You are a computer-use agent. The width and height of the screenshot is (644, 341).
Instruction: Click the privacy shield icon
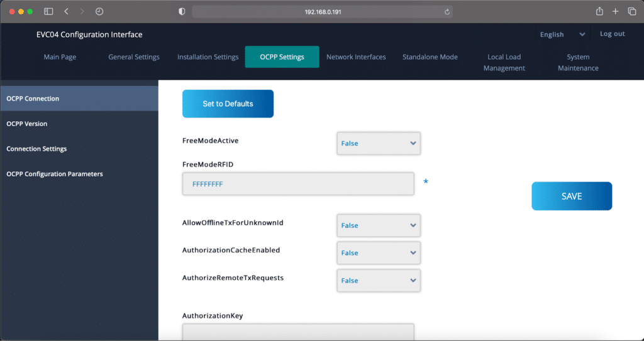182,11
